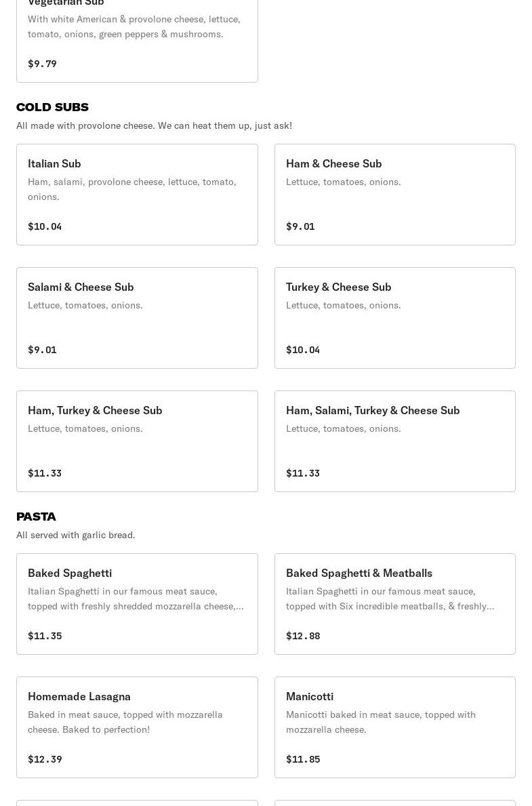Click the $12.39 Homemade Lasagna price
This screenshot has height=806, width=532.
pos(45,759)
